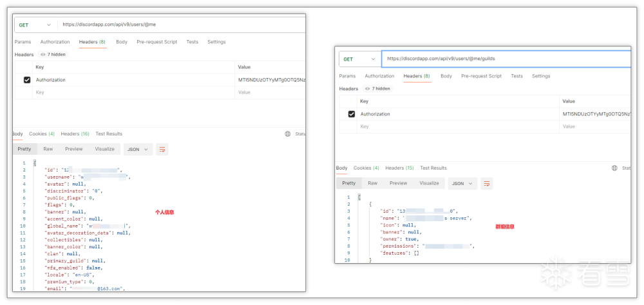Open the GET method dropdown in right window
The image size is (644, 305).
click(360, 59)
